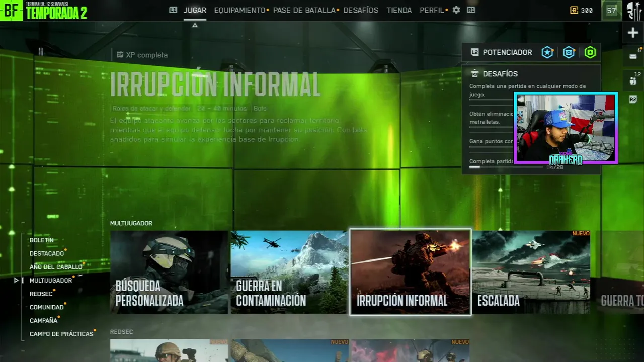Open the TIENDA tab
644x362 pixels.
(399, 10)
